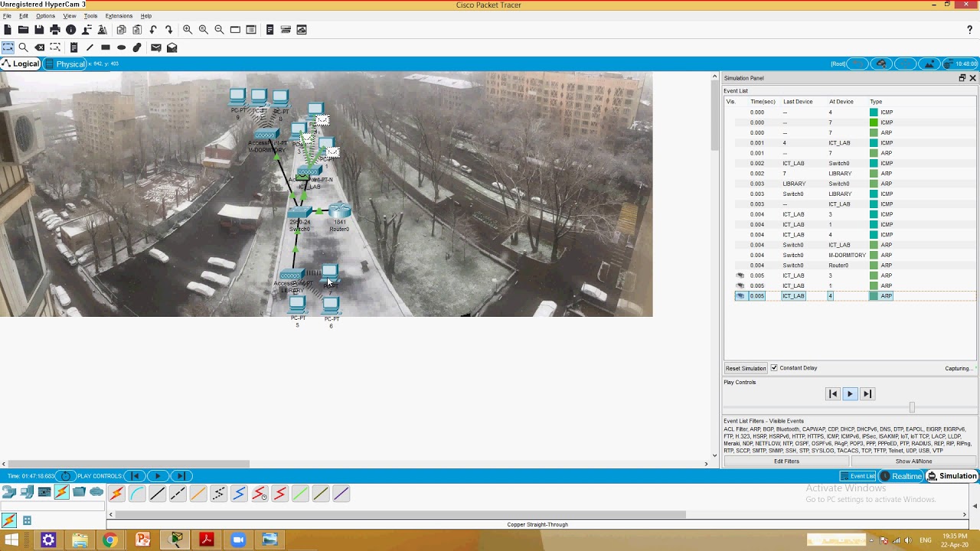
Task: Click Go Back in Simulation Panel controls
Action: click(833, 394)
